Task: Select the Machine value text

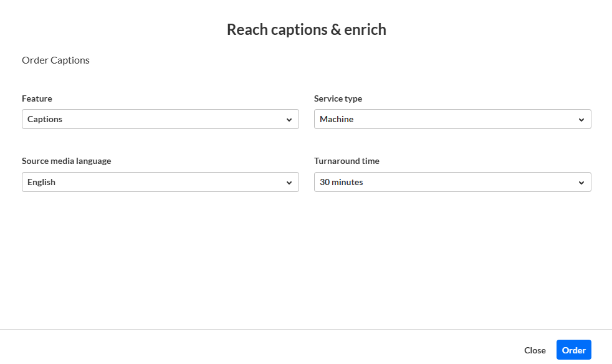Action: [337, 119]
